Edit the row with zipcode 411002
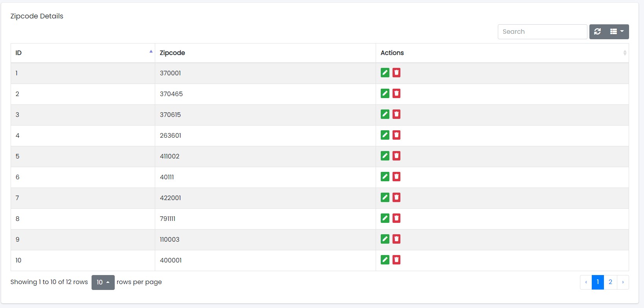644x308 pixels. click(x=385, y=156)
